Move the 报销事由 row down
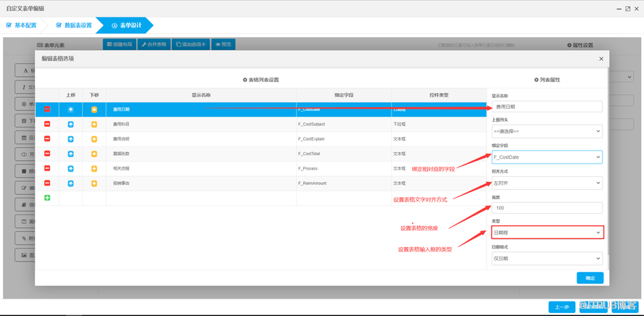The height and width of the screenshot is (316, 644). tap(94, 183)
